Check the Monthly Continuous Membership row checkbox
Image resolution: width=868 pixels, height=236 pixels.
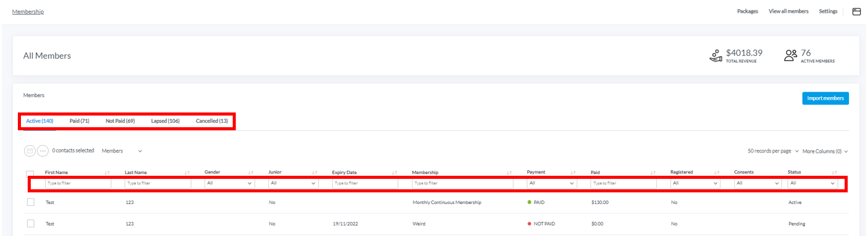30,202
